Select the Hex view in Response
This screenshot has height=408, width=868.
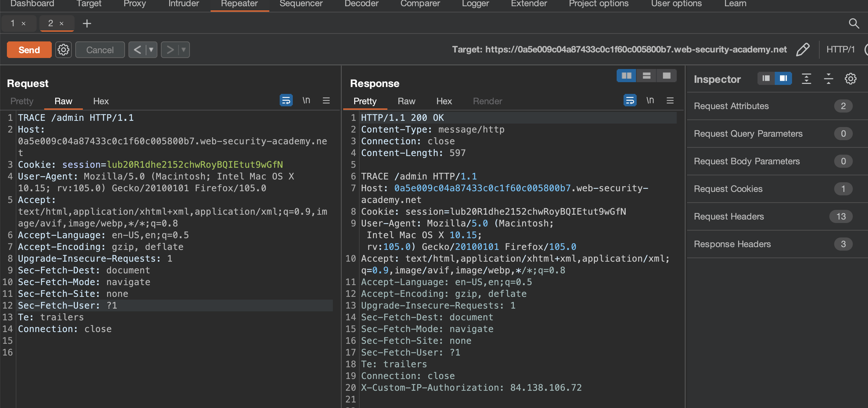(444, 101)
